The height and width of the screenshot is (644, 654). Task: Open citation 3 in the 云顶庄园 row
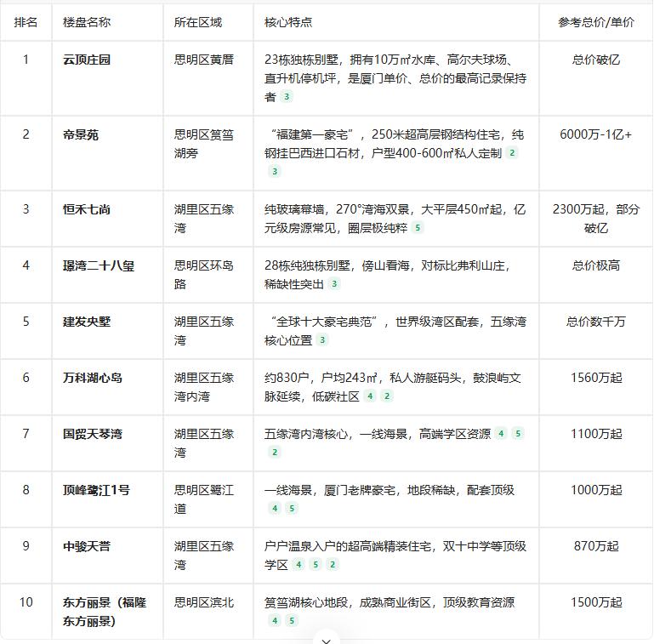point(286,97)
